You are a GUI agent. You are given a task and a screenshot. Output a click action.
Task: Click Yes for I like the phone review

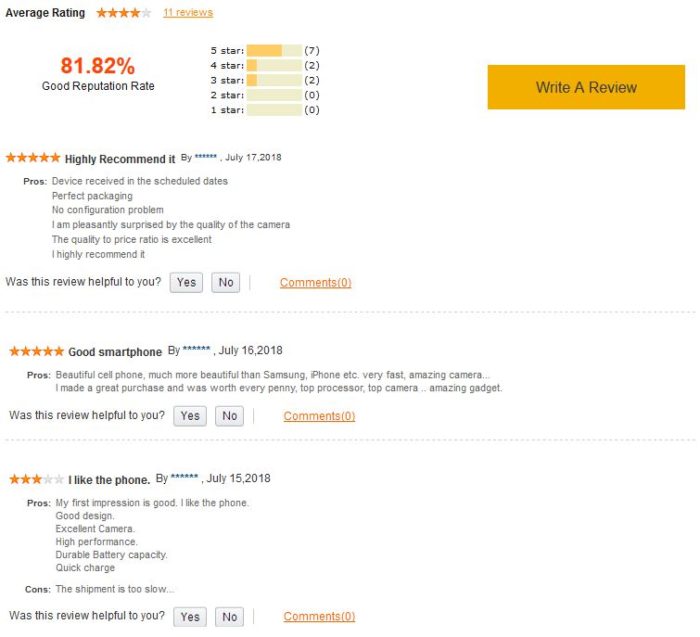(190, 616)
